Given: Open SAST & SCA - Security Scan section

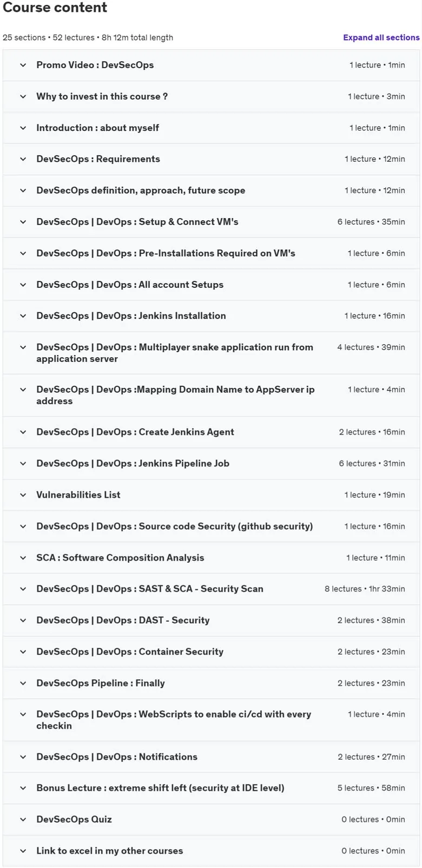Looking at the screenshot, I should point(211,589).
